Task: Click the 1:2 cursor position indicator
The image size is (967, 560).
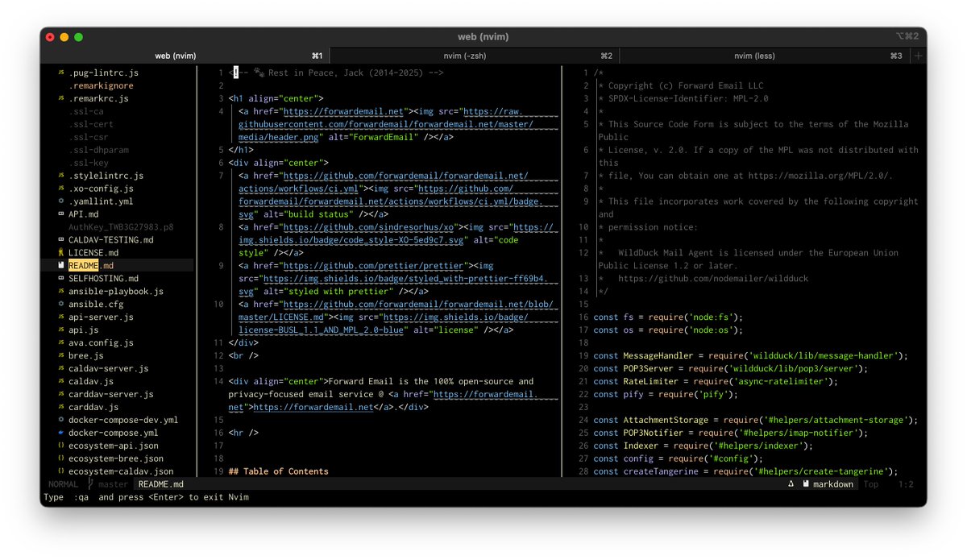Action: [x=906, y=484]
